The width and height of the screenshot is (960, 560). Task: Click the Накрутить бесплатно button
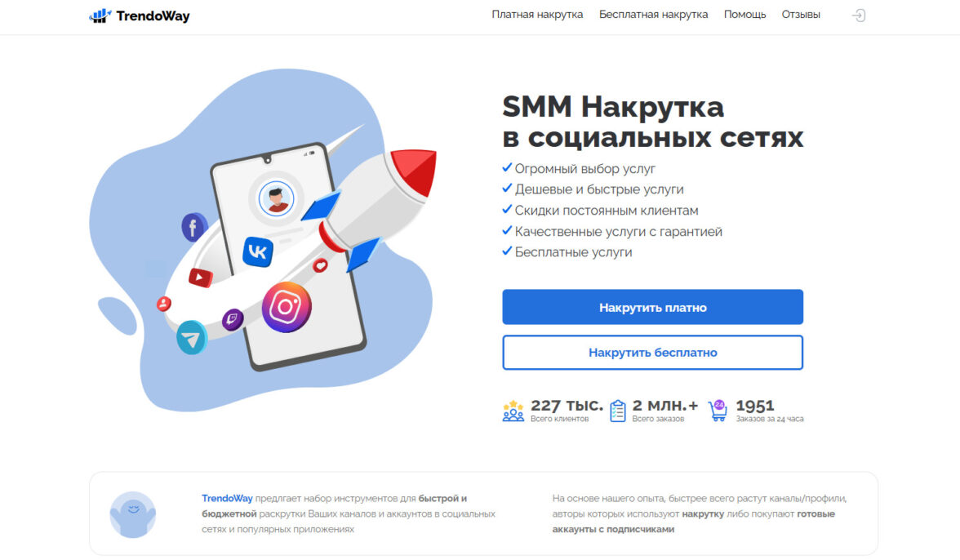pos(653,353)
